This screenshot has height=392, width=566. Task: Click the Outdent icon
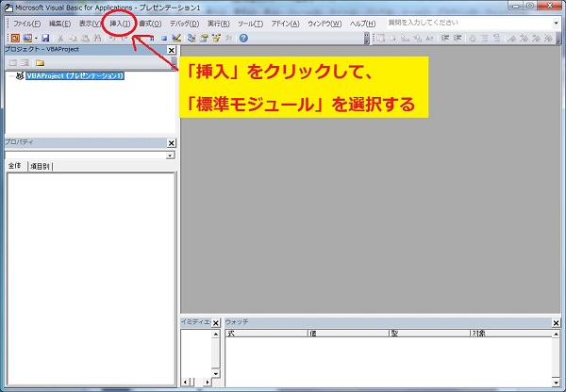click(458, 38)
